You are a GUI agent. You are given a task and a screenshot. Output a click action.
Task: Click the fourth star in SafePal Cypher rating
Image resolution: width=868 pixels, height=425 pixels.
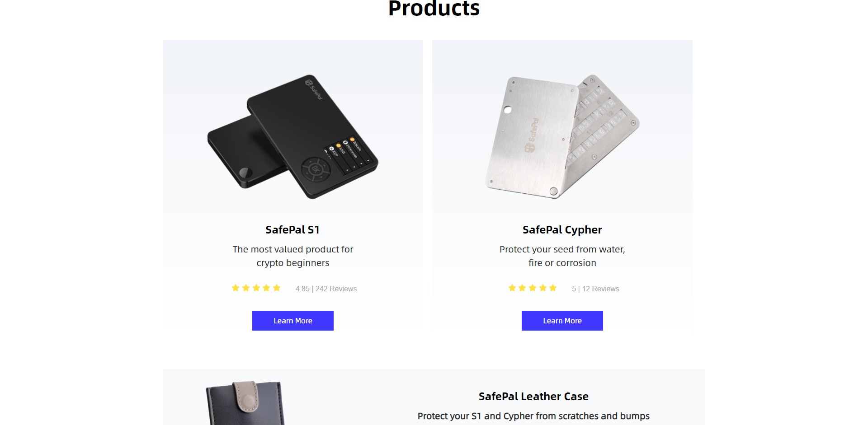coord(542,288)
